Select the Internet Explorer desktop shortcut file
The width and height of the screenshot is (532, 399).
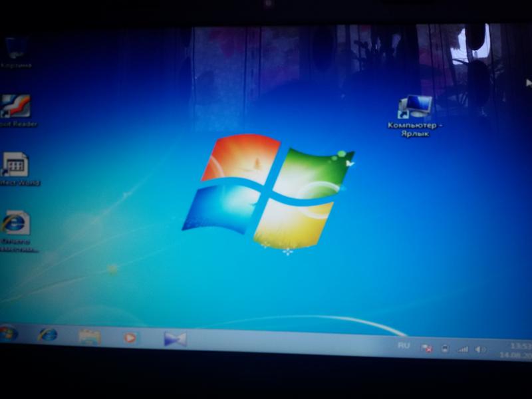(16, 231)
